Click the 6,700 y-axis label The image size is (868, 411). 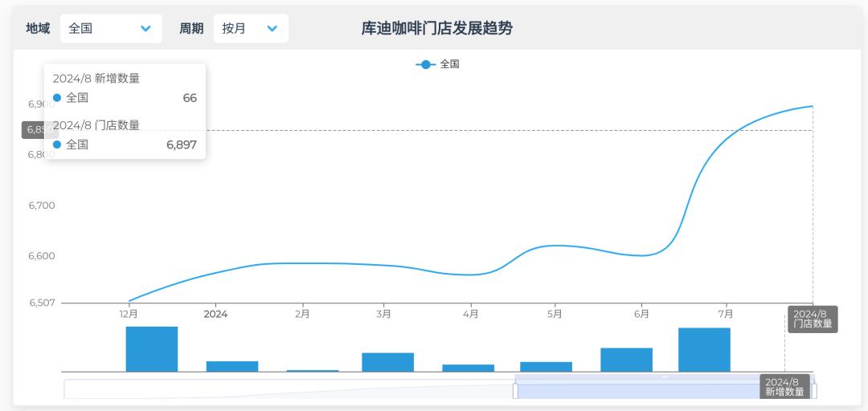[x=42, y=205]
